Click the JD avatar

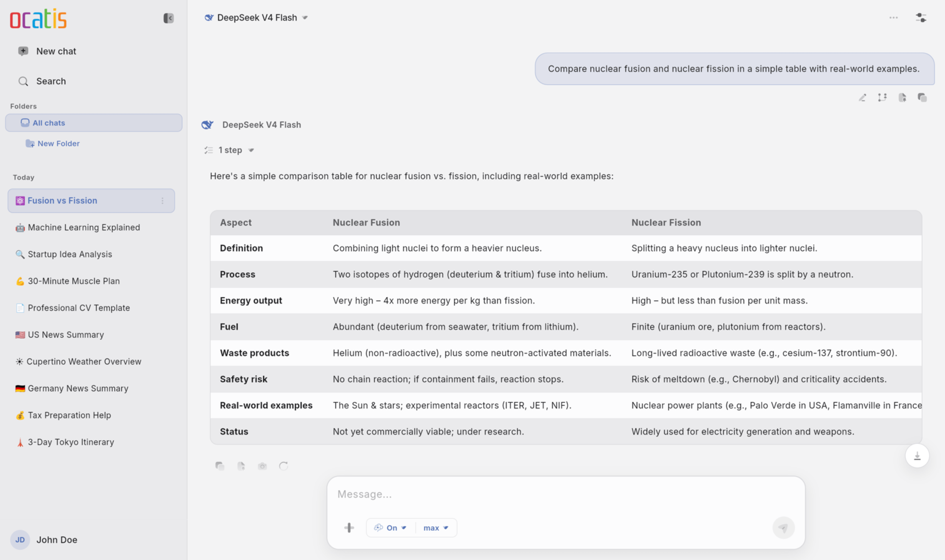20,540
